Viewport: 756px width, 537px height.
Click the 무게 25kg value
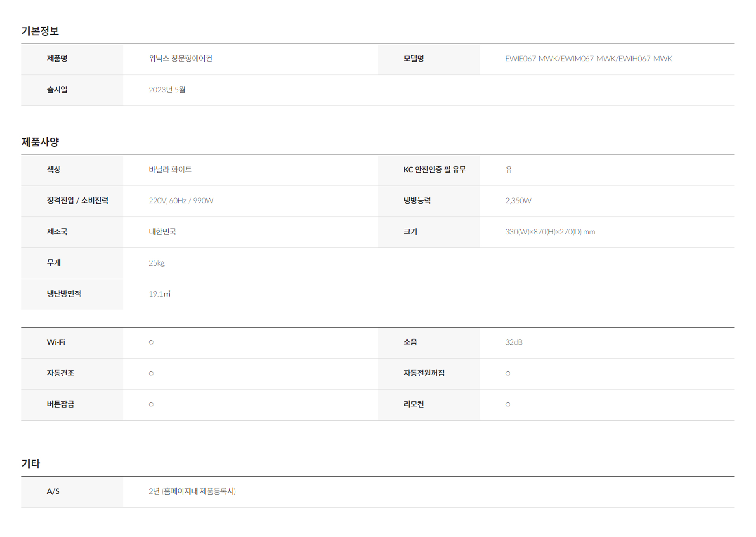156,263
